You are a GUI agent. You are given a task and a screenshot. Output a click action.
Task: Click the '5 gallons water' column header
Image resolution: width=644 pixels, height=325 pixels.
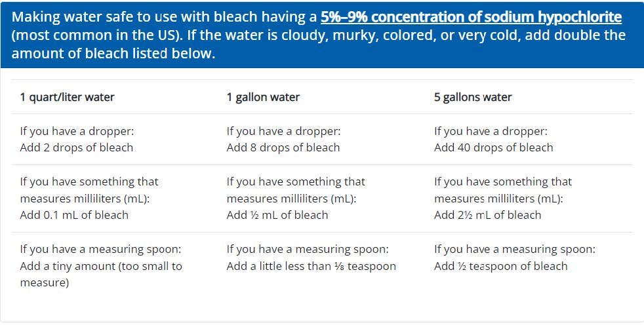[x=473, y=97]
